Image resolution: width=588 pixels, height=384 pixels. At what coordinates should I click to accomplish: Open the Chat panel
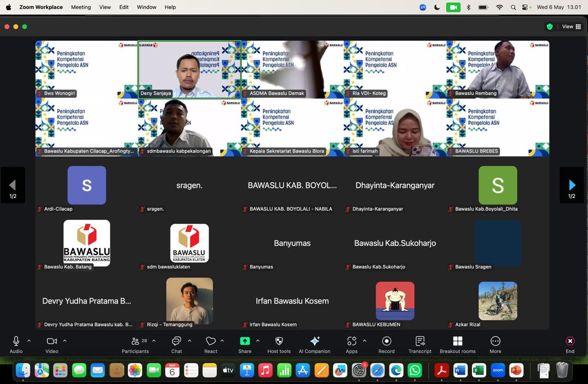tap(176, 344)
